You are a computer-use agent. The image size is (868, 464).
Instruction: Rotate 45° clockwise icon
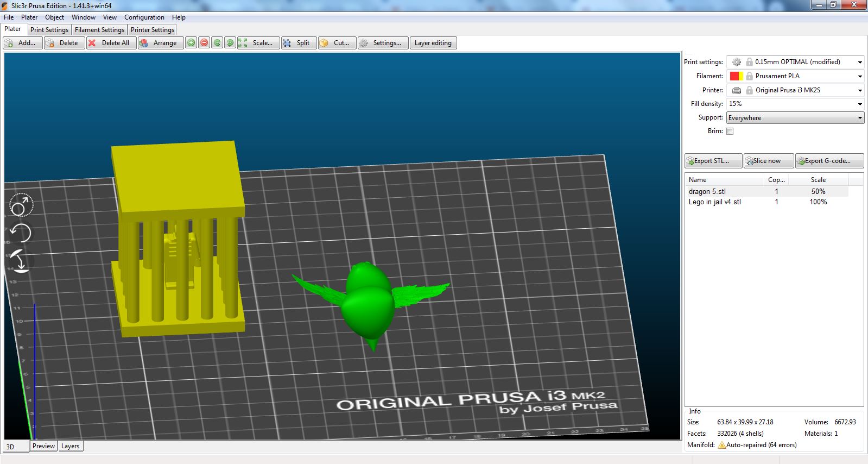click(x=230, y=43)
